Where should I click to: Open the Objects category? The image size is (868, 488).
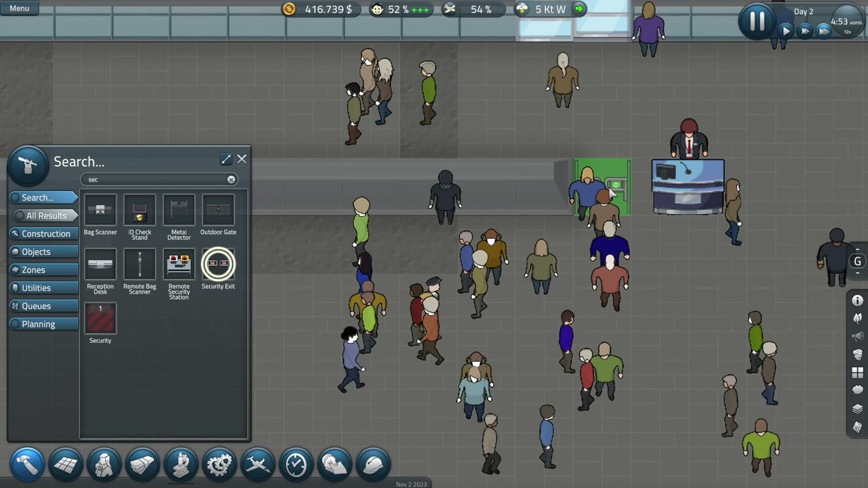click(x=44, y=251)
